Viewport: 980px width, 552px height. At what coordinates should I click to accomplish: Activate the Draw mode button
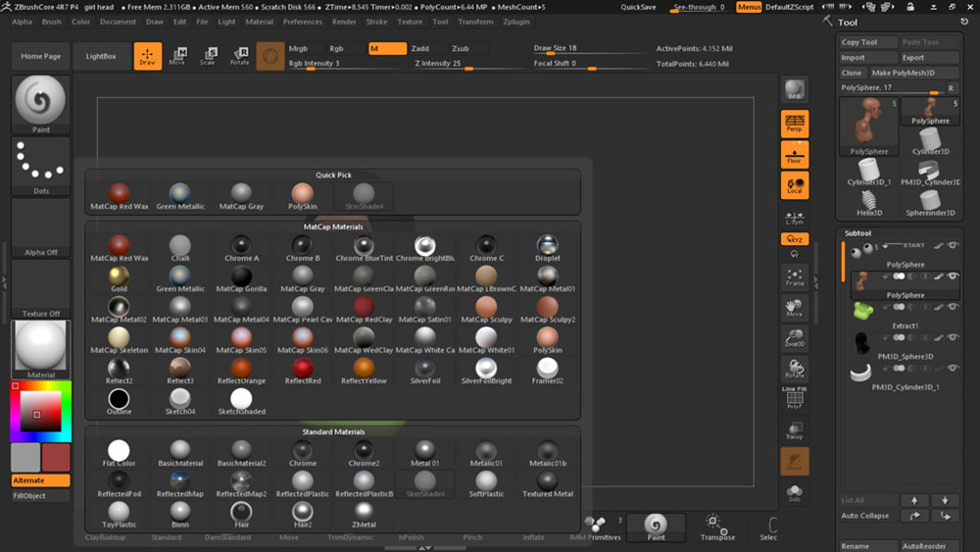148,56
